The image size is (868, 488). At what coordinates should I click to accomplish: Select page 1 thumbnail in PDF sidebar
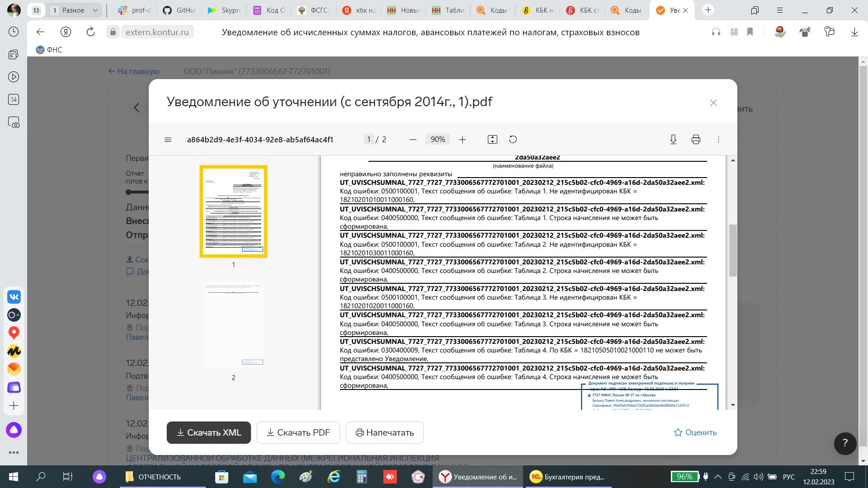pyautogui.click(x=233, y=211)
